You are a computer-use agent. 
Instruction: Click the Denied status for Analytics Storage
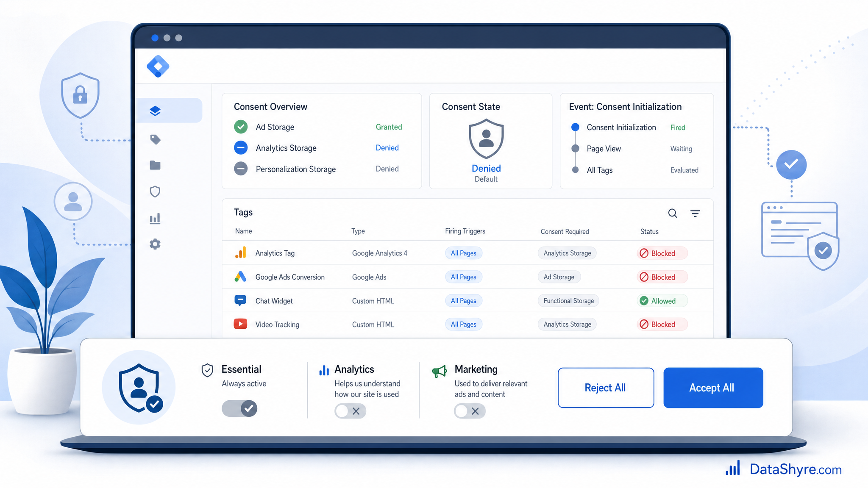click(387, 147)
